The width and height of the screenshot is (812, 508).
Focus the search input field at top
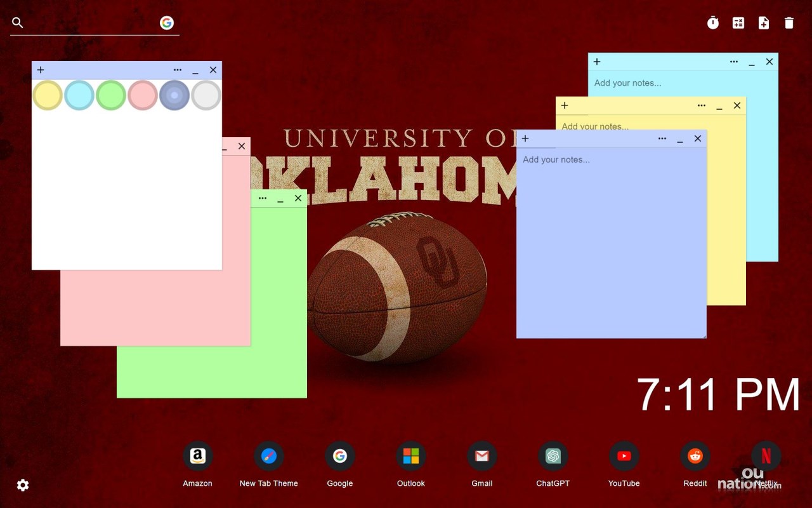91,23
